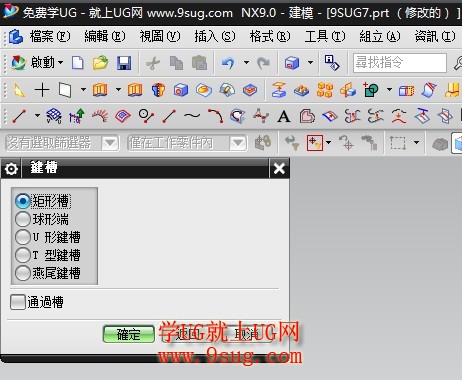Screen dimensions: 462x380
Task: Select the Extrude icon
Action: click(x=100, y=90)
